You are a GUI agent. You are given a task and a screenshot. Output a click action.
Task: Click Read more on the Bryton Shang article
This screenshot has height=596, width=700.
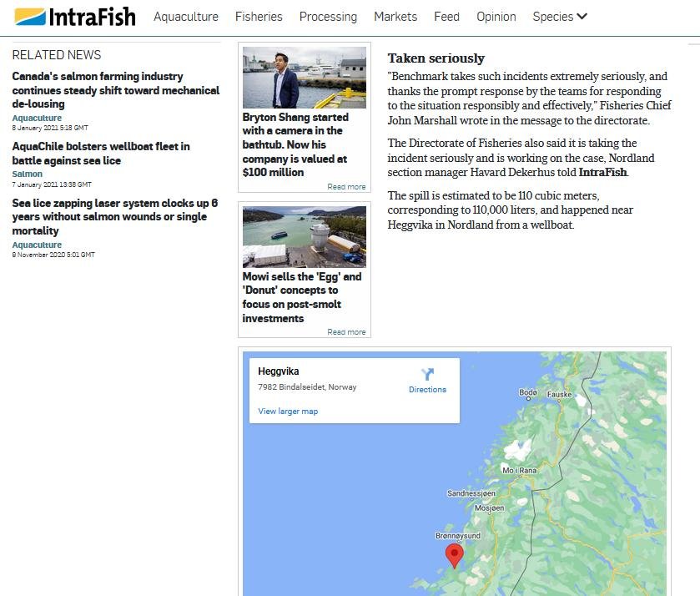pos(346,186)
